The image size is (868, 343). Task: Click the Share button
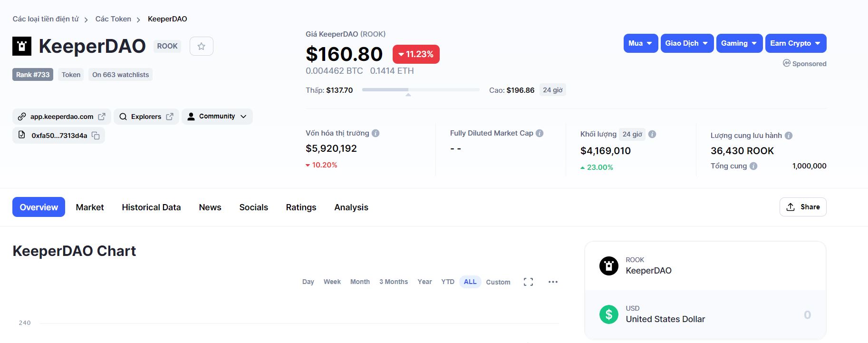tap(802, 207)
